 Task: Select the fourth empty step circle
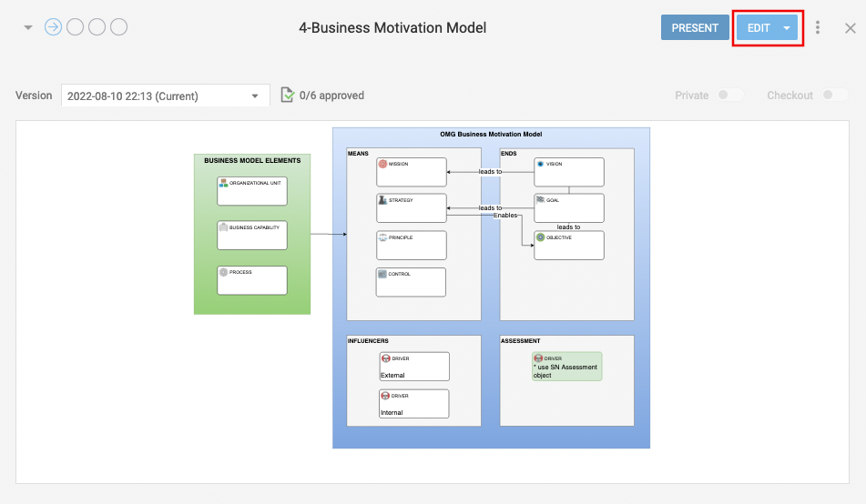(x=118, y=27)
